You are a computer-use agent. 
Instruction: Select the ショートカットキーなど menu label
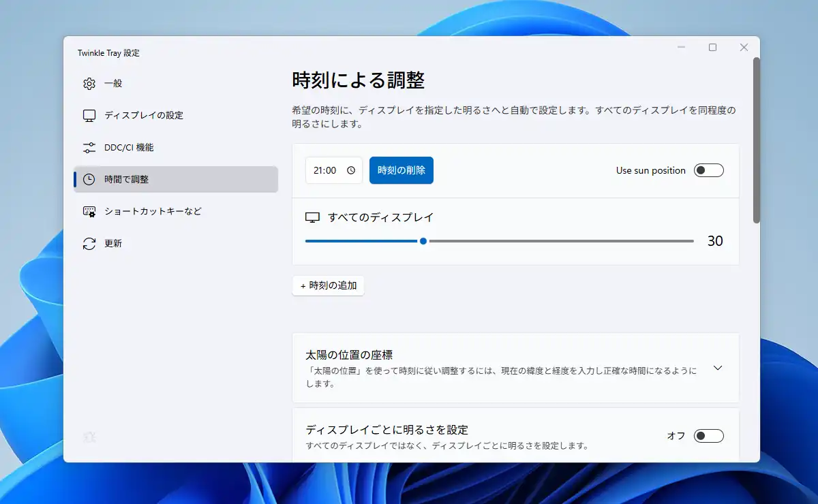tap(153, 212)
